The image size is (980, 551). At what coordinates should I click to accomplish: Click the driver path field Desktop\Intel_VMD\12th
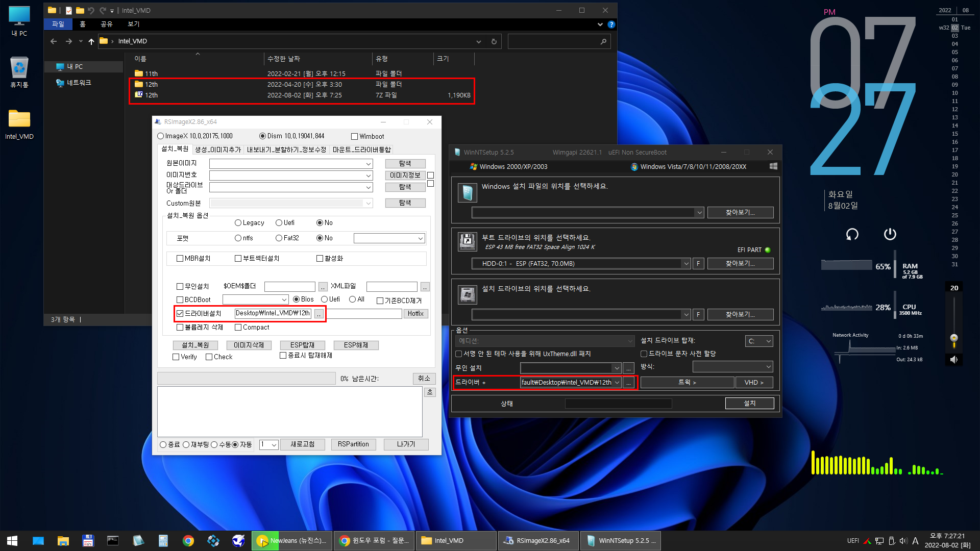click(x=273, y=313)
